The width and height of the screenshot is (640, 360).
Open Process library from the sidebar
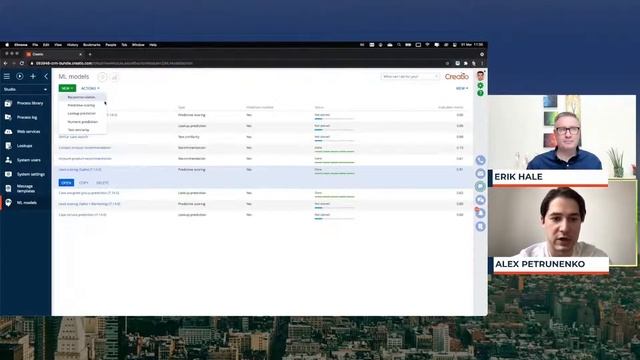pyautogui.click(x=25, y=103)
